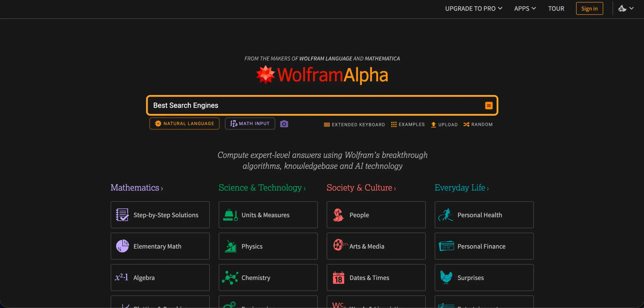Expand the APPS dropdown menu
Screen dimensions: 644x308
tap(525, 8)
